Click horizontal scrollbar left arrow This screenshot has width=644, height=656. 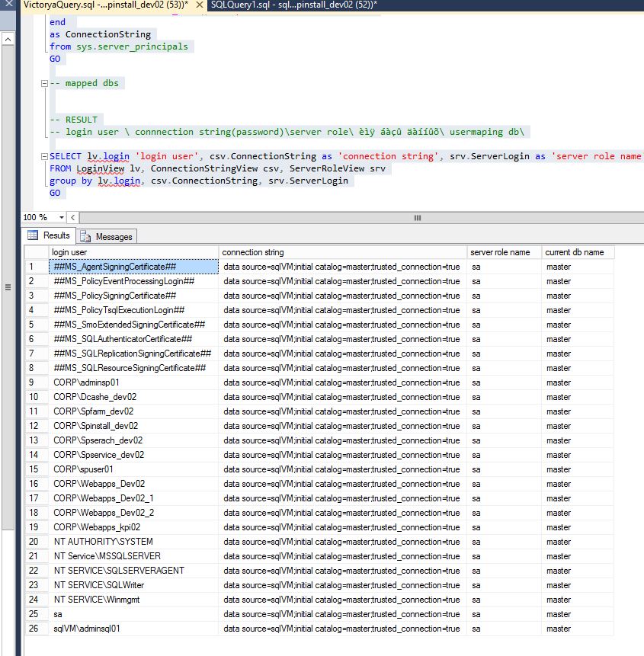point(73,218)
